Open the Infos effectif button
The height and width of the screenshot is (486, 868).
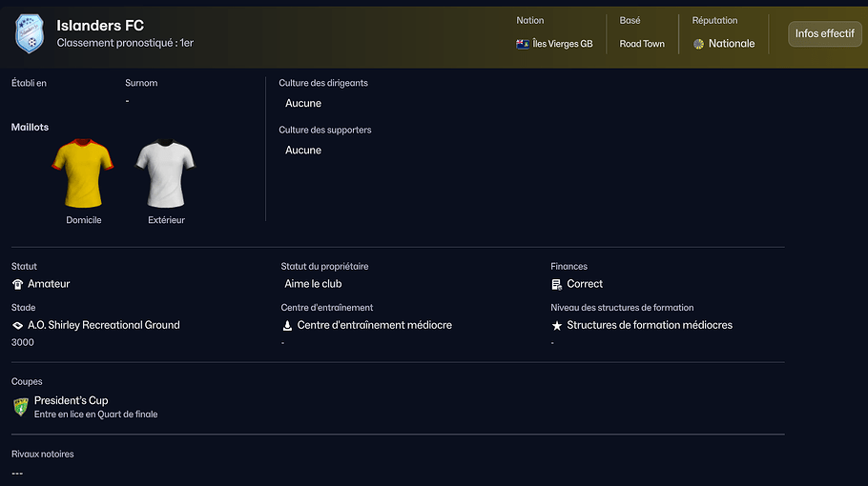[824, 34]
